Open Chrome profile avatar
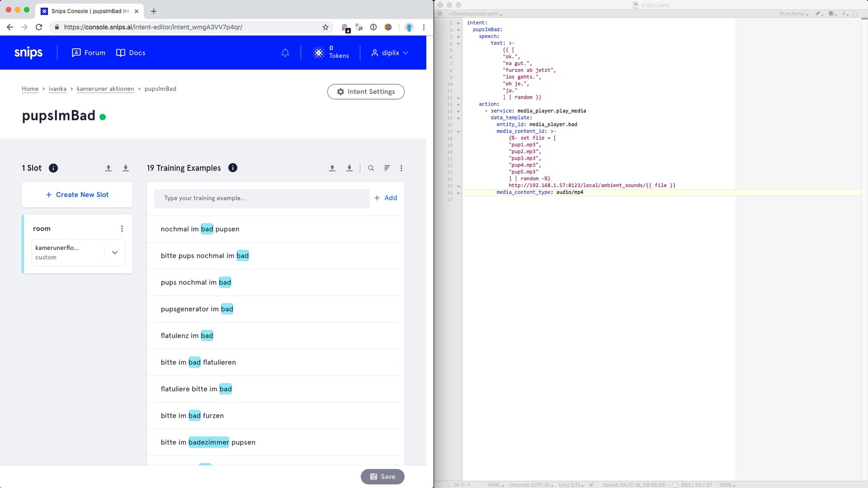This screenshot has height=488, width=868. tap(409, 27)
